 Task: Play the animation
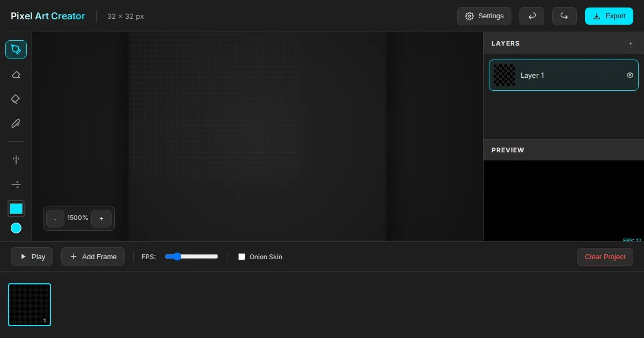click(32, 256)
